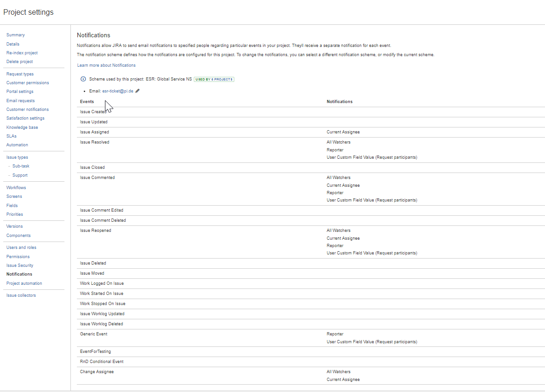Click the info icon next to scheme name

(x=83, y=79)
